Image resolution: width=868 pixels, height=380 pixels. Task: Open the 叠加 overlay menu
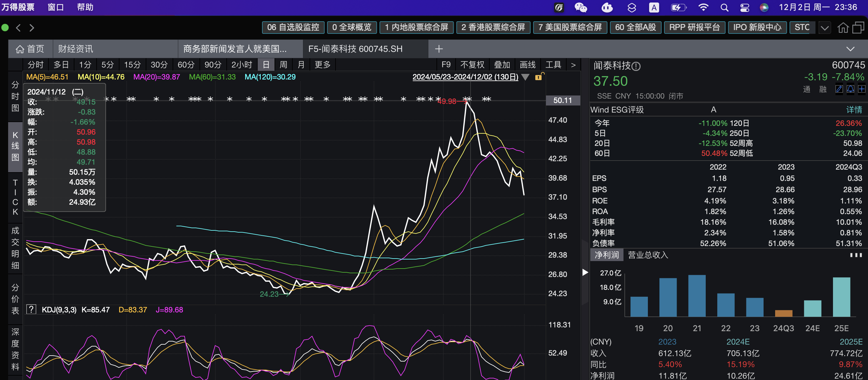[502, 65]
